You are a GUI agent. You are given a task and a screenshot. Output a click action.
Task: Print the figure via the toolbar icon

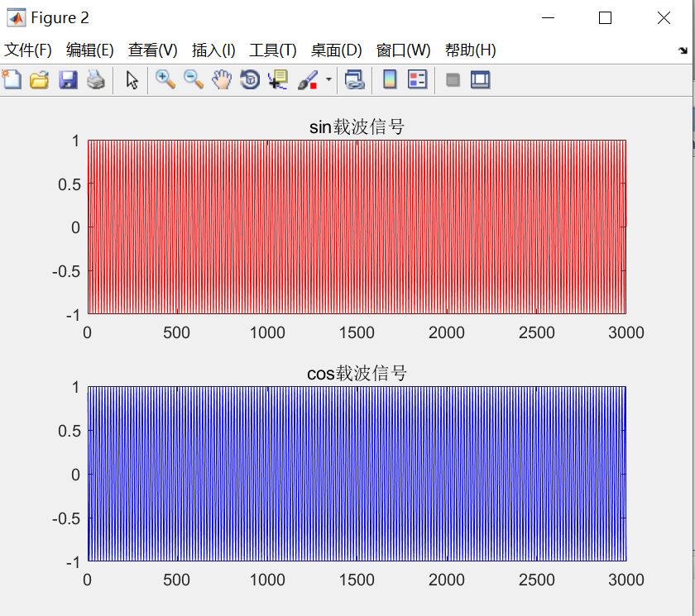95,79
